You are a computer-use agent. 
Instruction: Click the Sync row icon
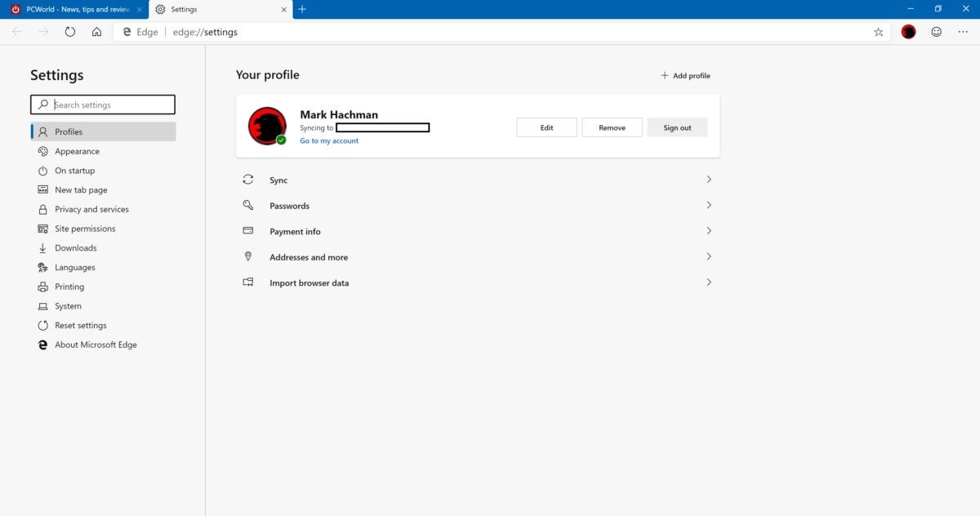point(248,180)
